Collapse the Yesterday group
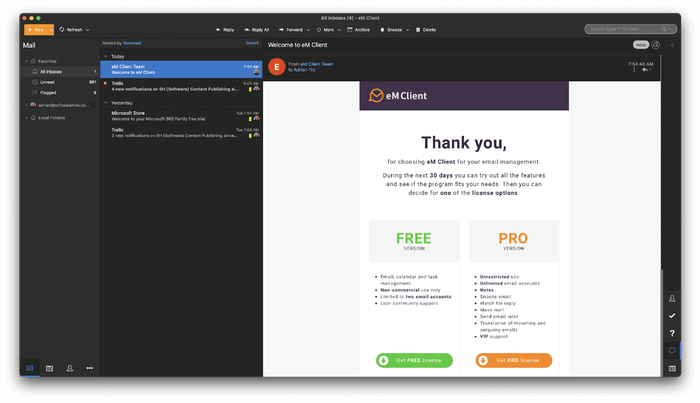 click(x=106, y=103)
